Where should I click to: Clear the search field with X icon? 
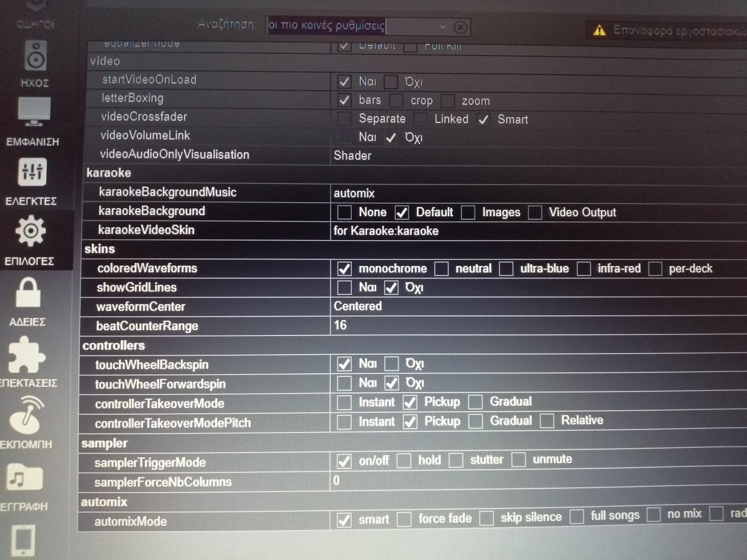point(460,27)
